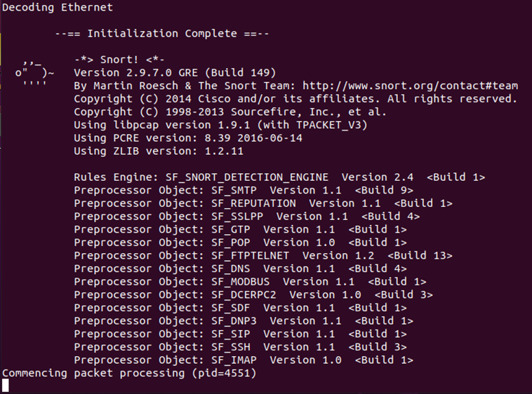The width and height of the screenshot is (532, 394).
Task: Click the SF_DCERPC2 preprocessor line
Action: [253, 294]
